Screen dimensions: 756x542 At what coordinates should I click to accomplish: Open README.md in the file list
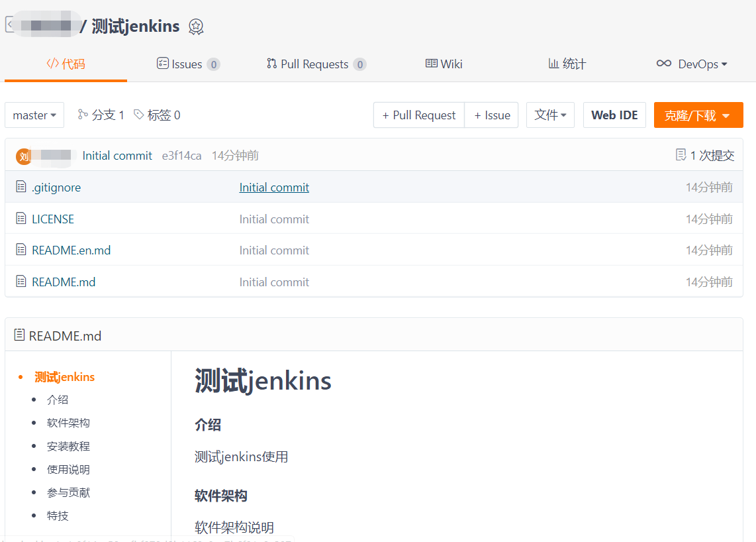(x=64, y=282)
